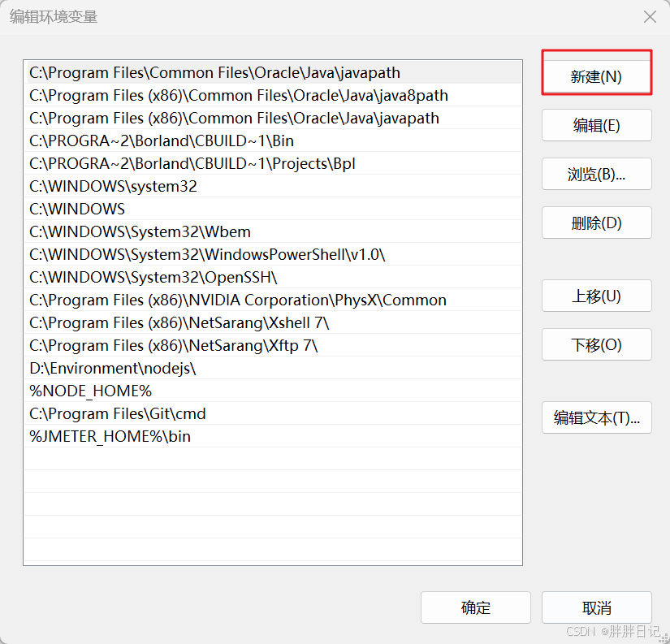This screenshot has height=644, width=670.
Task: Cancel dialog with 取消 button
Action: (x=597, y=607)
